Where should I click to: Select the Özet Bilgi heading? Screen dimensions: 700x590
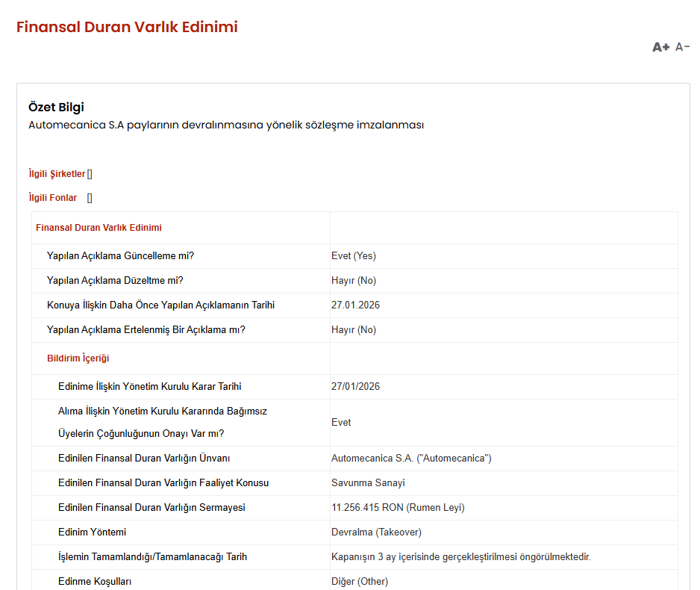[56, 107]
